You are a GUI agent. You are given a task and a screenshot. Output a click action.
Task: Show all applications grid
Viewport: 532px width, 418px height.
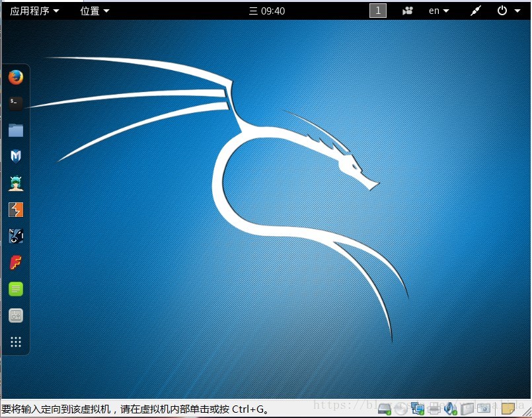click(x=16, y=342)
